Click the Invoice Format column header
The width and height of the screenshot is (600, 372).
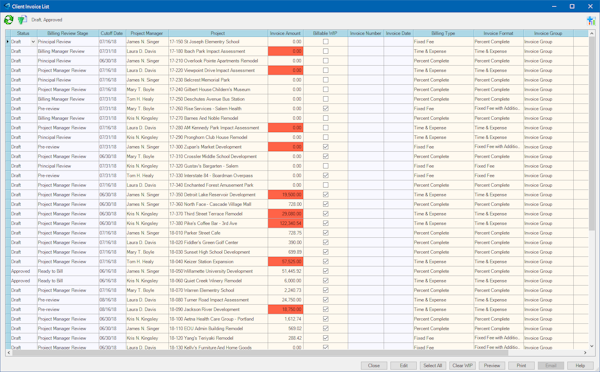click(x=498, y=33)
